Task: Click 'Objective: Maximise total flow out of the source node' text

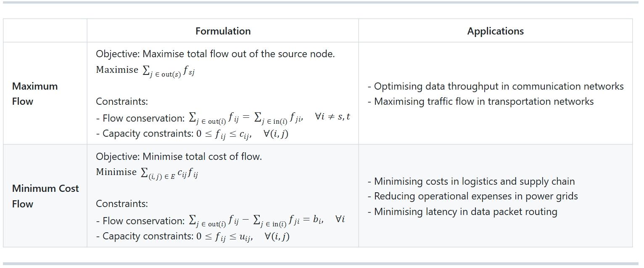Action: (215, 54)
